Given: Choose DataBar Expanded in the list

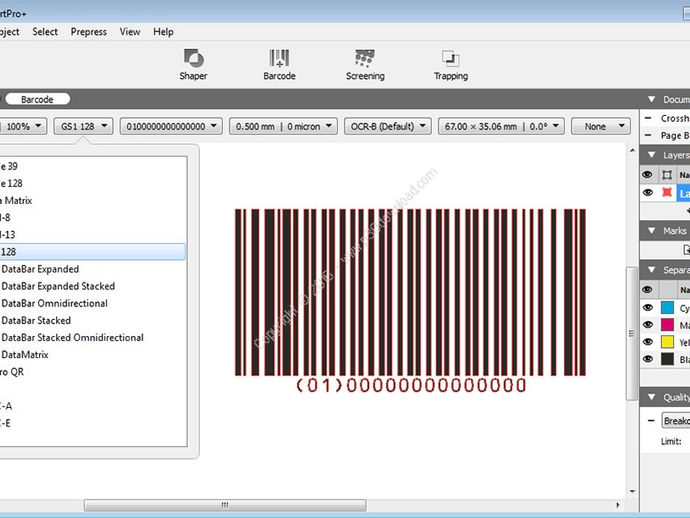Looking at the screenshot, I should [x=92, y=269].
